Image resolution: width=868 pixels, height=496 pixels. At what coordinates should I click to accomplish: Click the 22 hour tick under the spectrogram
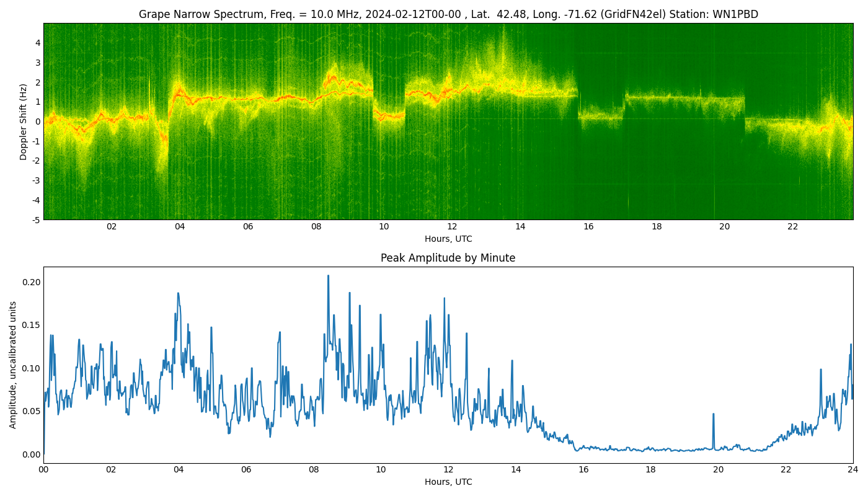[792, 226]
